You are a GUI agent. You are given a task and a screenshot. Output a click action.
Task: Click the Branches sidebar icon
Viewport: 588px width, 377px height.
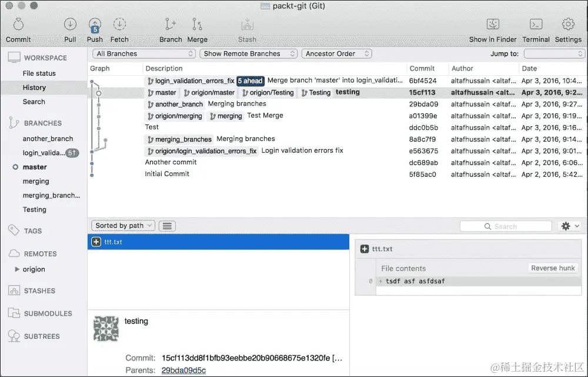point(14,123)
